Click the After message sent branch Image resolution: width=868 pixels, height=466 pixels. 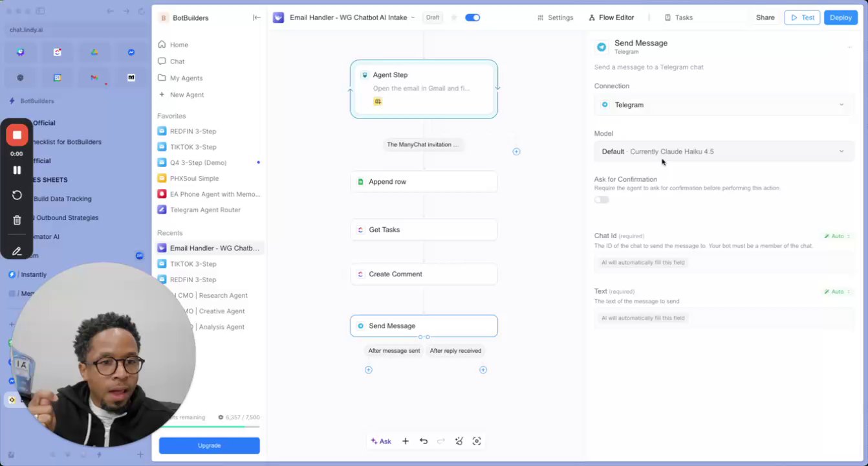pos(394,351)
